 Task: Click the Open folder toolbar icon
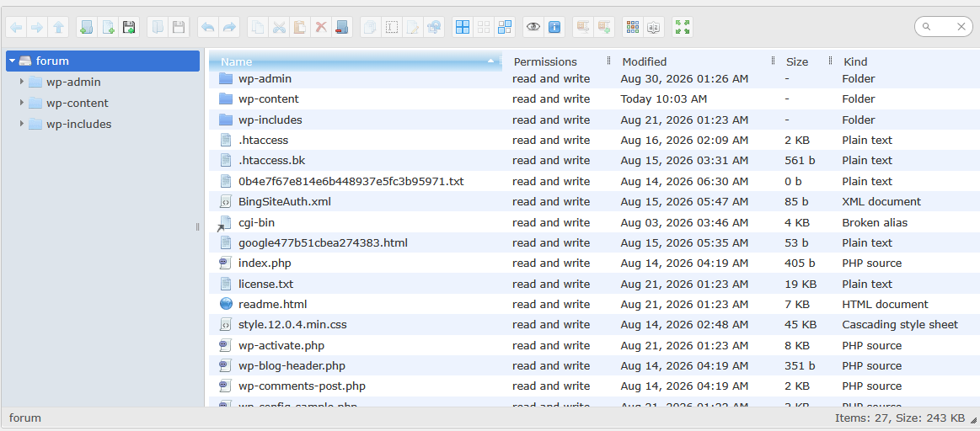(158, 27)
